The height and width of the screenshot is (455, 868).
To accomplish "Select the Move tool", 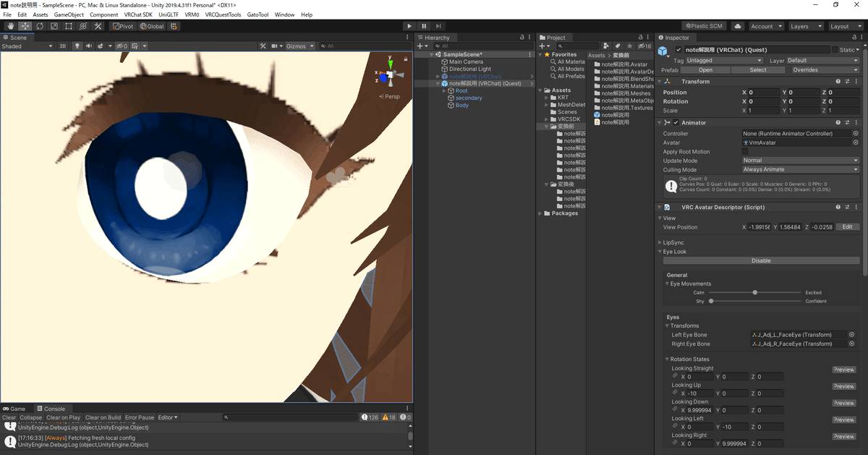I will click(25, 26).
